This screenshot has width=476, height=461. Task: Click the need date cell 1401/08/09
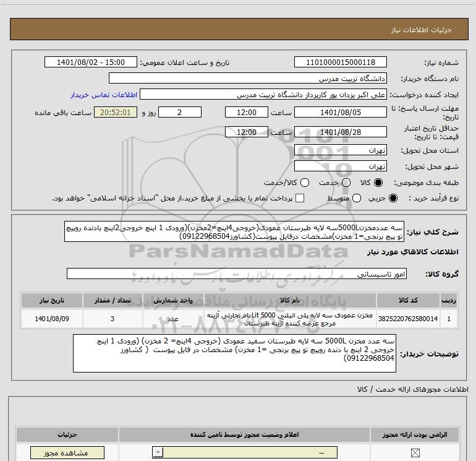51,319
